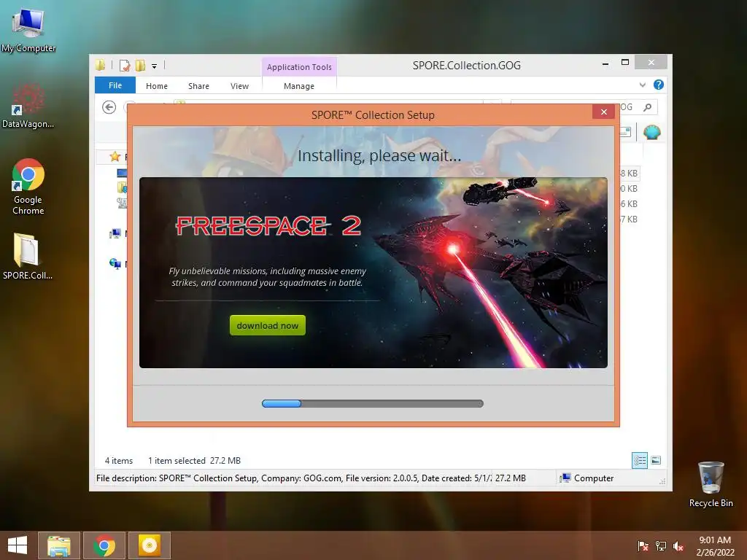
Task: Open the Windows Start button
Action: (18, 545)
